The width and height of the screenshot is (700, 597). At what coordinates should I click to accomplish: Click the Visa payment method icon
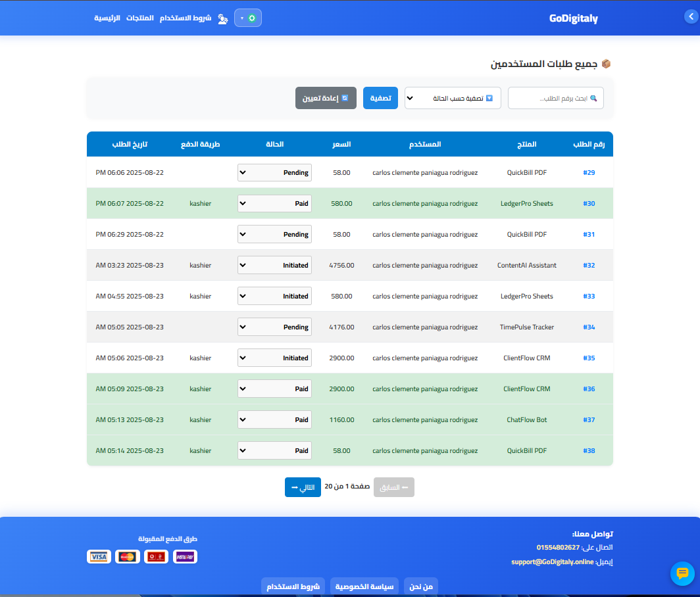point(99,556)
